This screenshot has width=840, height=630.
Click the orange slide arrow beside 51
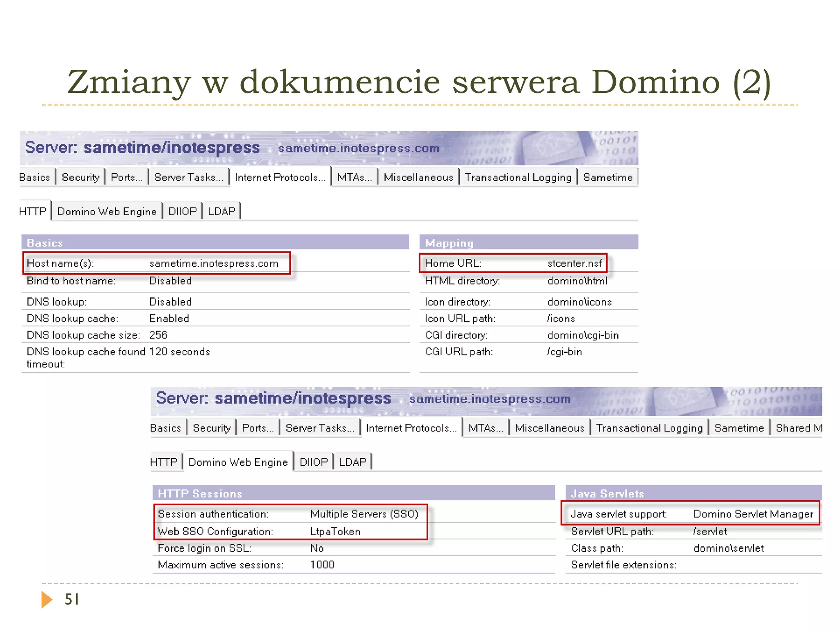coord(47,600)
